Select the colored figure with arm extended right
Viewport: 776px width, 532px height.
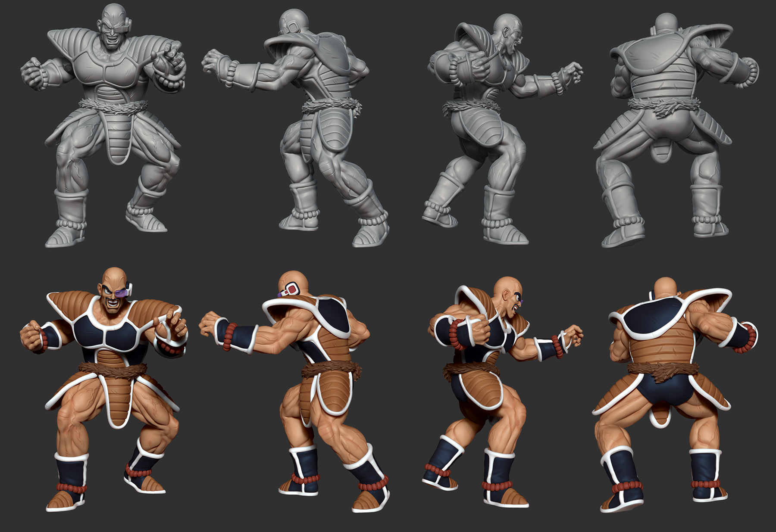(502, 392)
